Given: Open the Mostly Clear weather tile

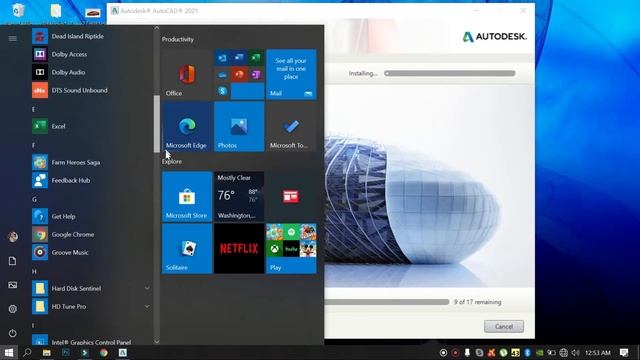Looking at the screenshot, I should coord(239,197).
